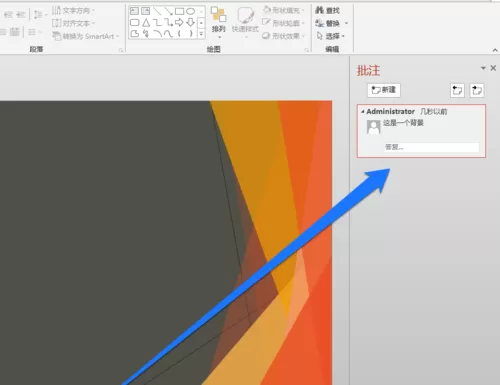500x385 pixels.
Task: Pick the arc shape
Action: pos(157,34)
